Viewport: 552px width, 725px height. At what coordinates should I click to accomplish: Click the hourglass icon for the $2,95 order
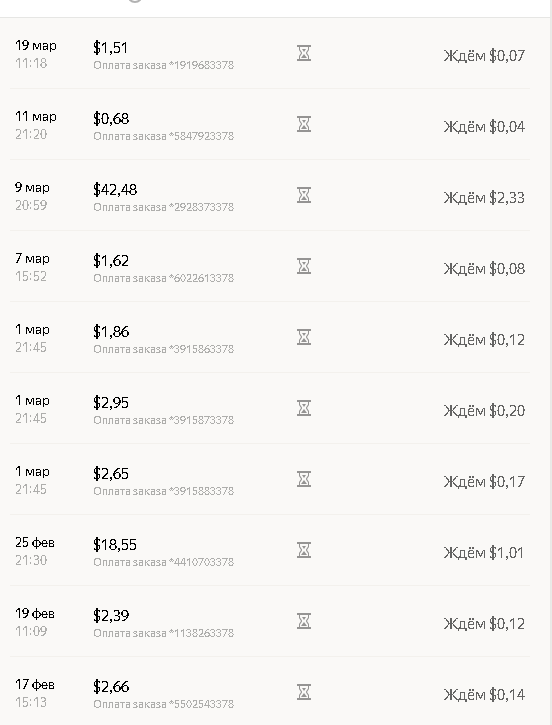coord(304,408)
